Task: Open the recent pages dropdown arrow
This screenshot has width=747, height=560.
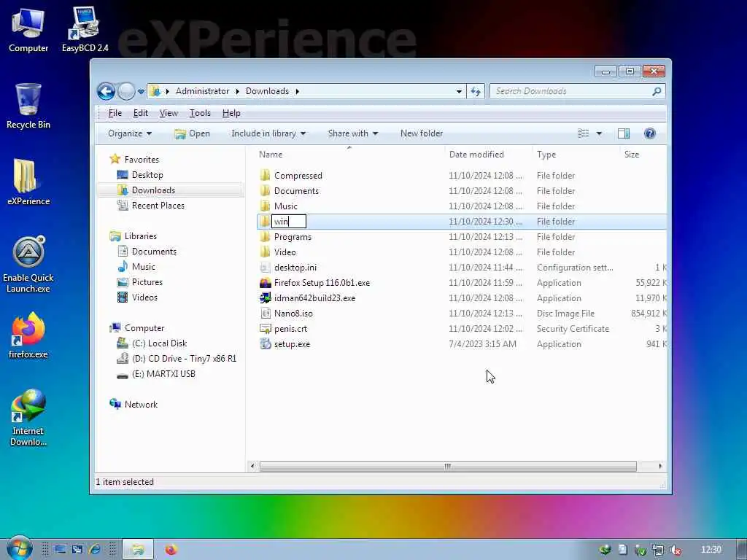Action: pos(141,91)
